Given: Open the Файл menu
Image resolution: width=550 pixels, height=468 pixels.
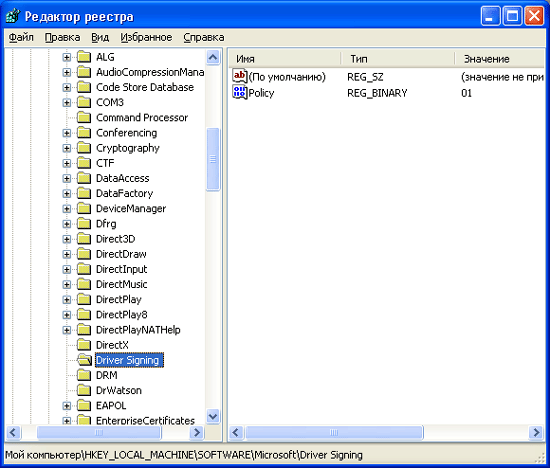Looking at the screenshot, I should [21, 37].
